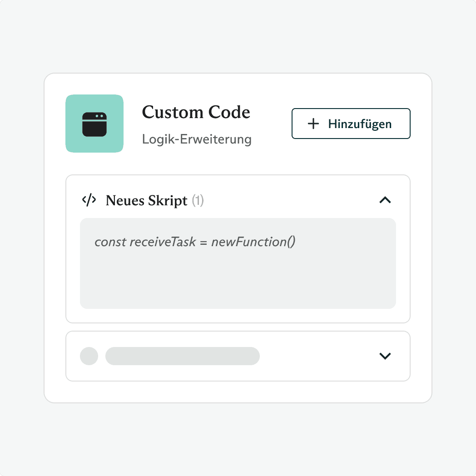Screen dimensions: 476x476
Task: Click the (1) script count badge
Action: pyautogui.click(x=198, y=200)
